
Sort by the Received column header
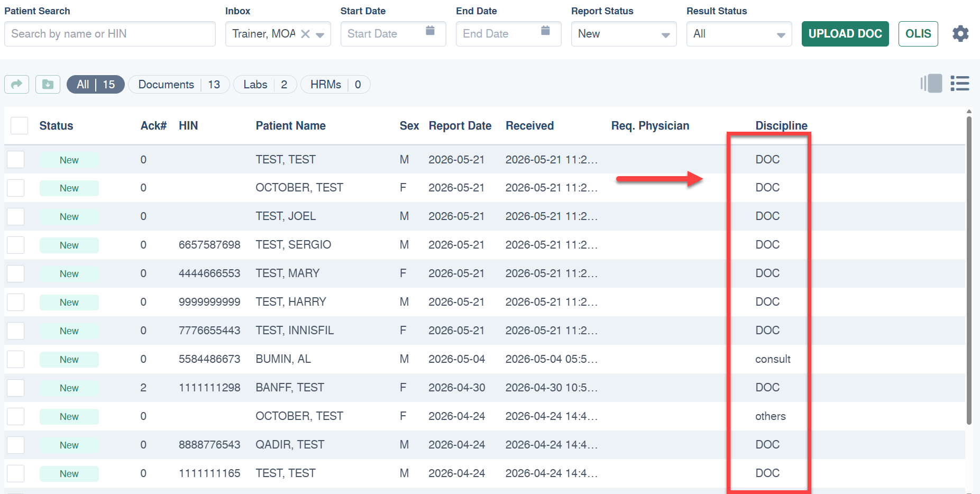(x=530, y=126)
